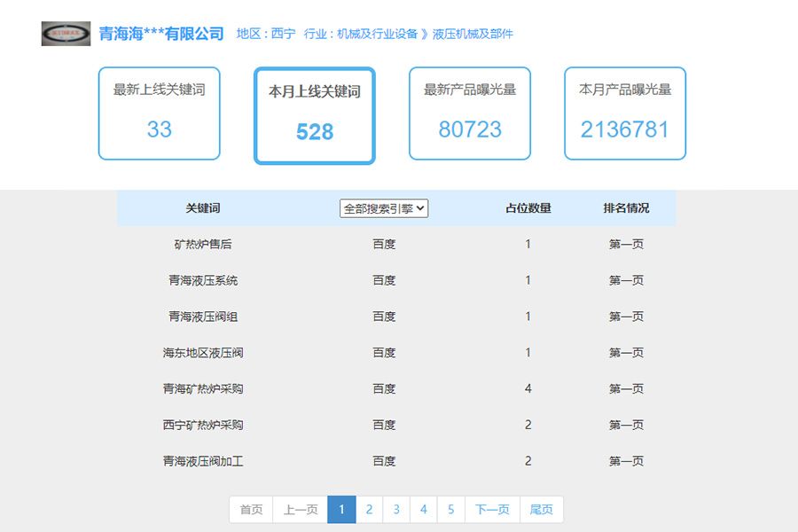Select page 3 in pagination
798x532 pixels.
(396, 509)
